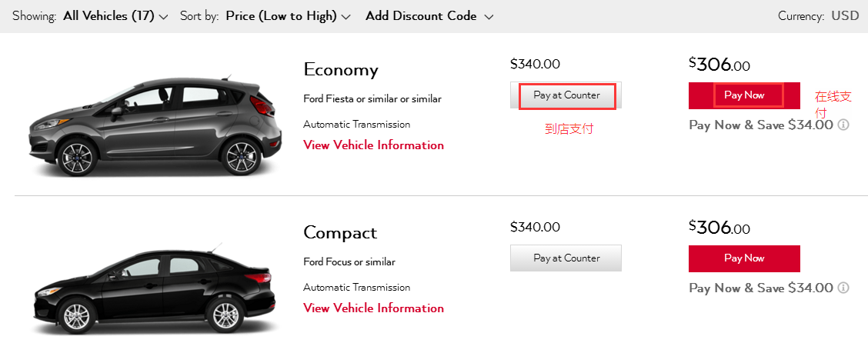Click the Economy $306.00 pay now price
The height and width of the screenshot is (353, 868).
[x=719, y=65]
